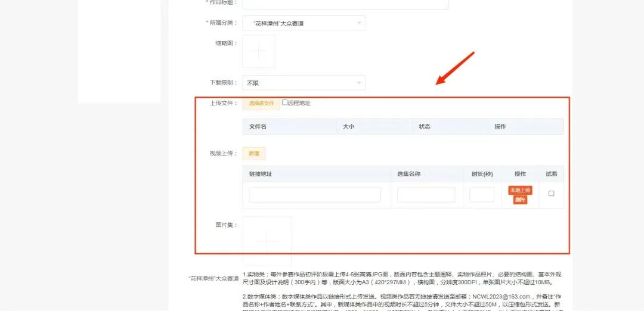Click the 缩略图 field label
The image size is (644, 311).
(x=227, y=43)
